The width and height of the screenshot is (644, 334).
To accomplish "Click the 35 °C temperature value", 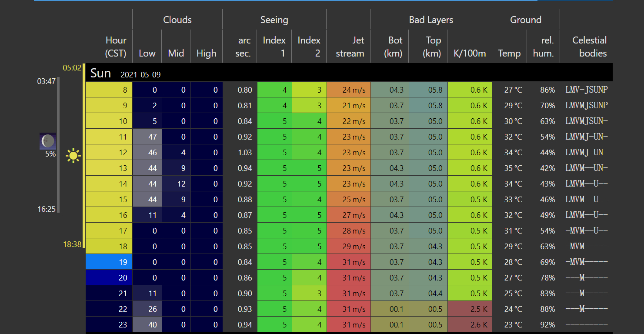I will 513,168.
